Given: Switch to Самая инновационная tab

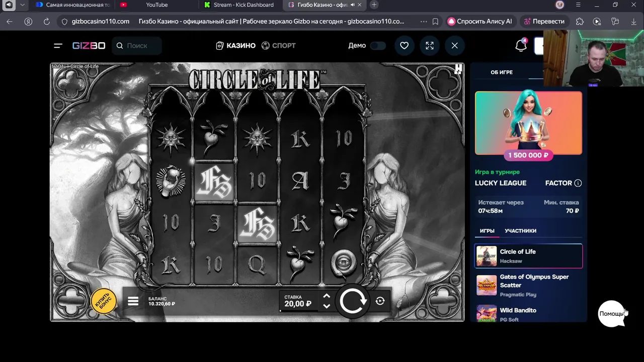Looking at the screenshot, I should pos(73,5).
